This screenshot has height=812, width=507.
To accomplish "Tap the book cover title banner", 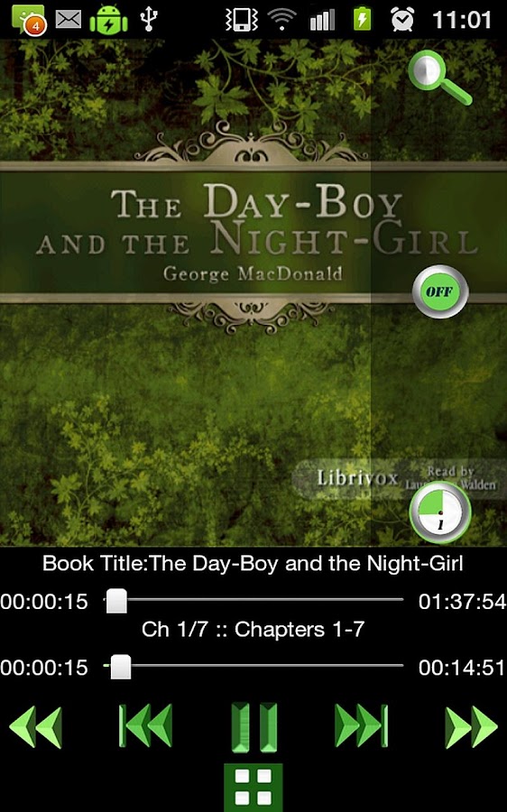I will tap(253, 232).
